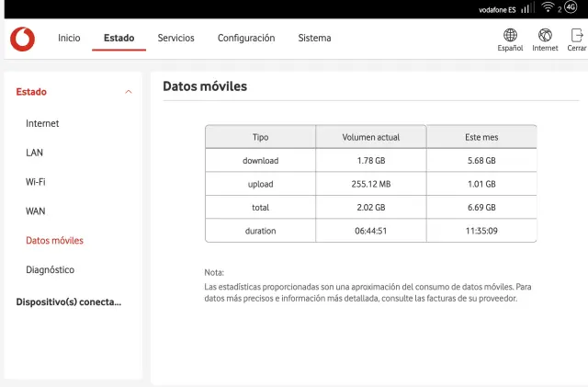Screen dimensions: 588x387
Task: Open the Inicio tab
Action: click(x=69, y=39)
